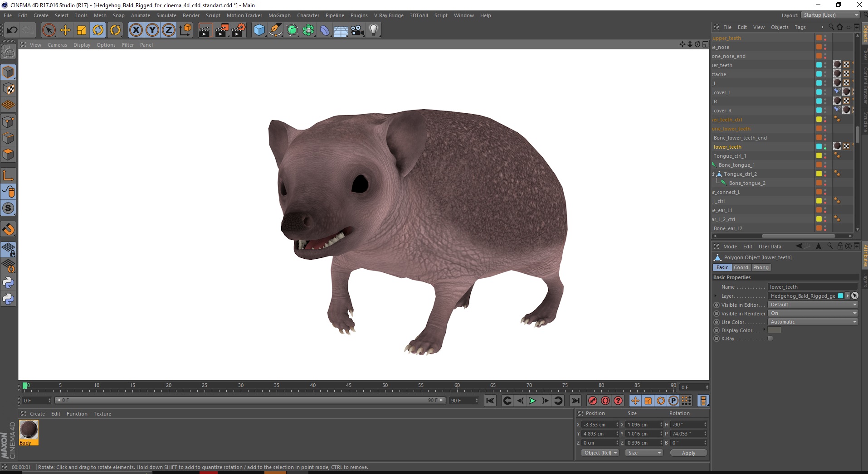Add a light object
Viewport: 868px width, 474px height.
pyautogui.click(x=374, y=30)
